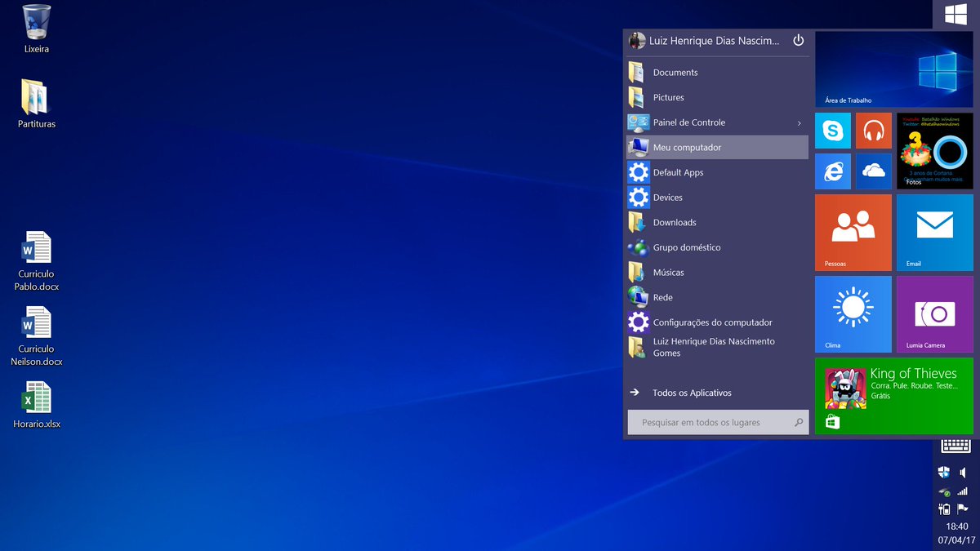This screenshot has width=980, height=551.
Task: Open Pictures in the Start menu
Action: click(x=718, y=97)
